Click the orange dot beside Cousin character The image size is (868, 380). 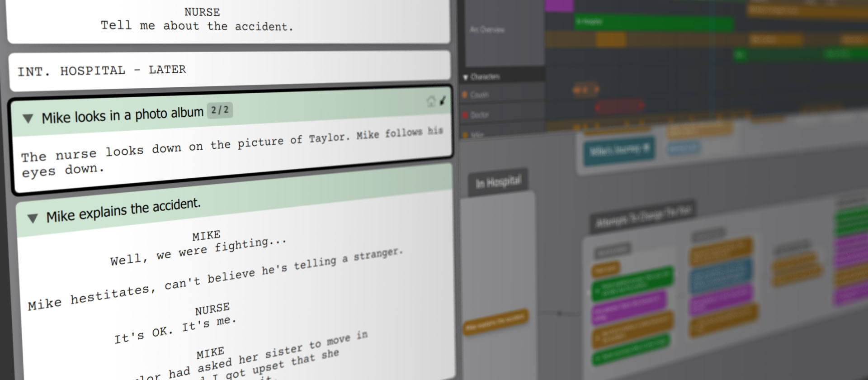tap(464, 95)
